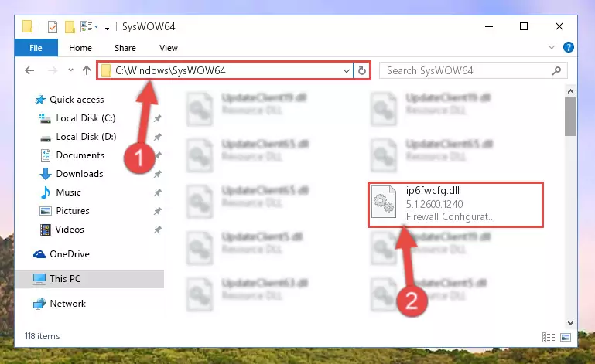Toggle the pin beside Videos
Screen dimensions: 595x364
(x=158, y=230)
